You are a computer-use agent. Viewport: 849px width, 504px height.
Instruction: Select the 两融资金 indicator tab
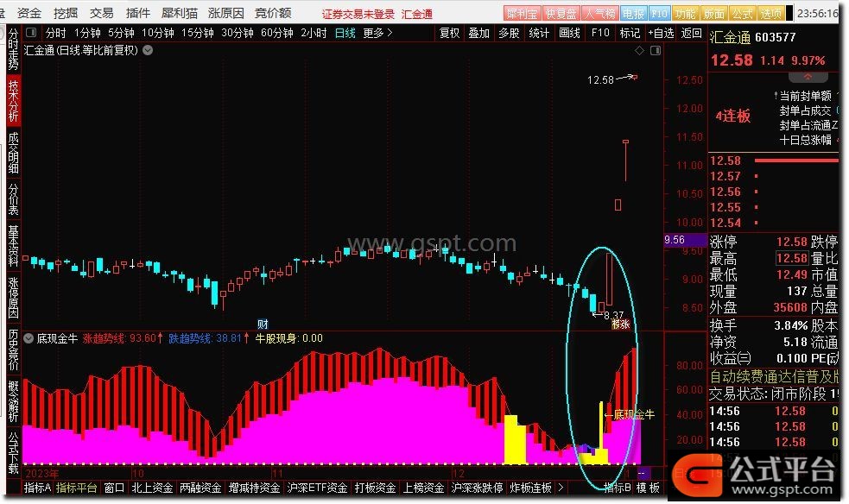point(200,488)
